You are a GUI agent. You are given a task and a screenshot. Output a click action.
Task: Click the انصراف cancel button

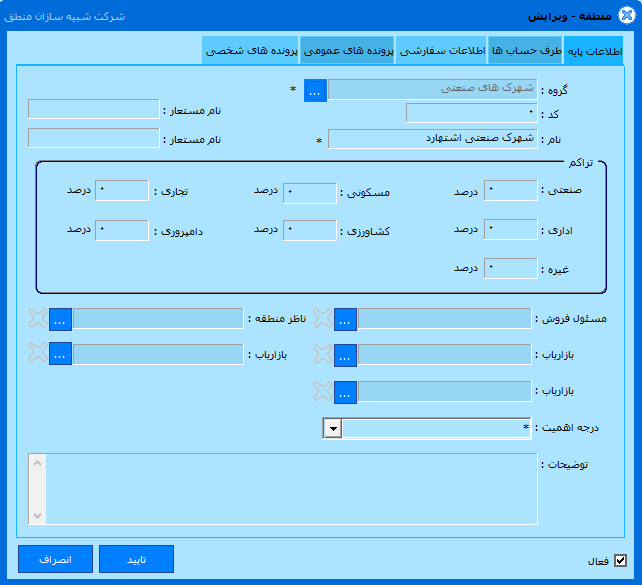(x=55, y=559)
